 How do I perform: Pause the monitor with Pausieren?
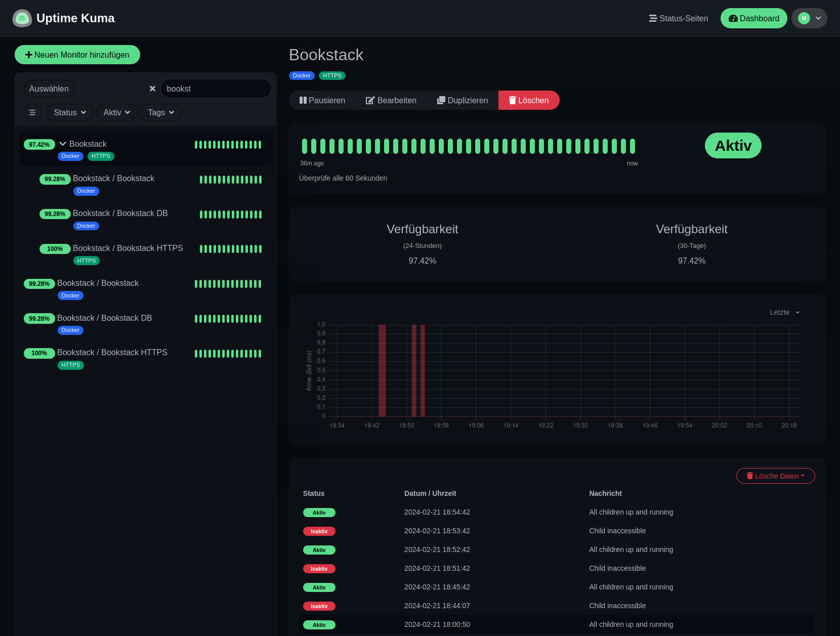[x=322, y=100]
